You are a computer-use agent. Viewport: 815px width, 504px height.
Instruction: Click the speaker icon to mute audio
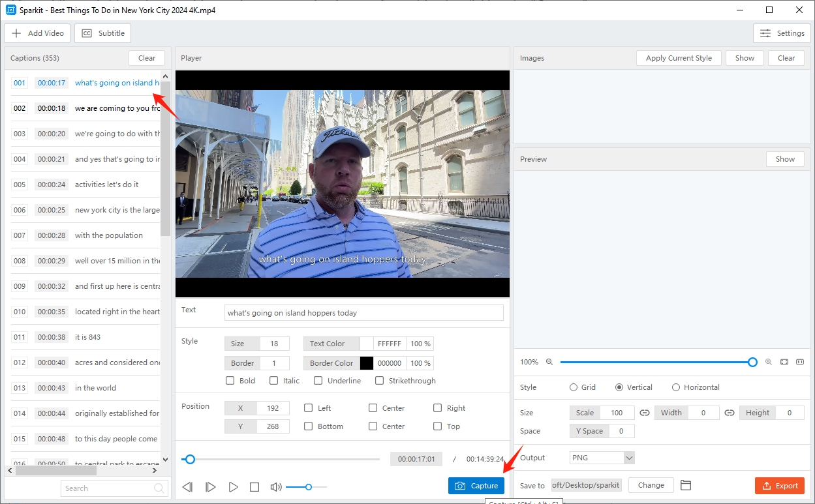click(x=275, y=486)
